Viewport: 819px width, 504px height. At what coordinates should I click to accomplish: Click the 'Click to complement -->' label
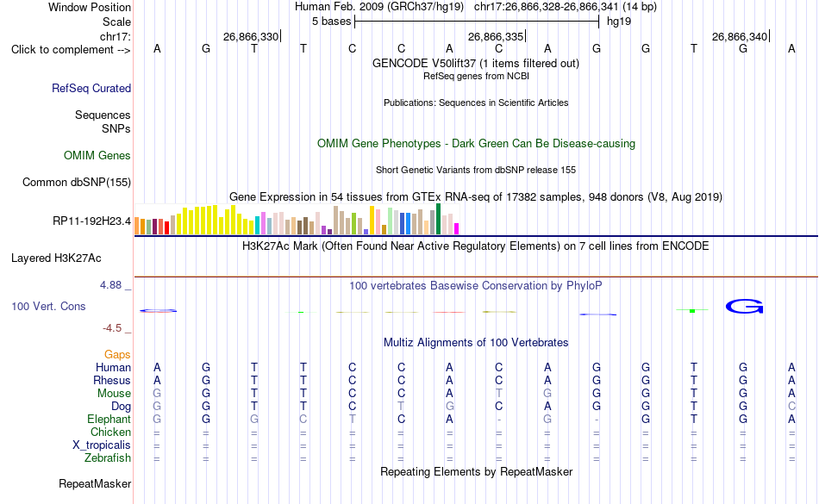71,50
